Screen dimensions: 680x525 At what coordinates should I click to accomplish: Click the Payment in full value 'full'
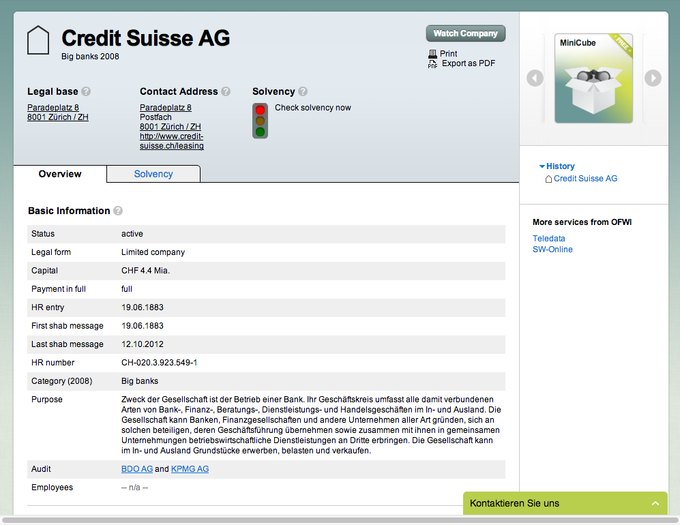(127, 289)
